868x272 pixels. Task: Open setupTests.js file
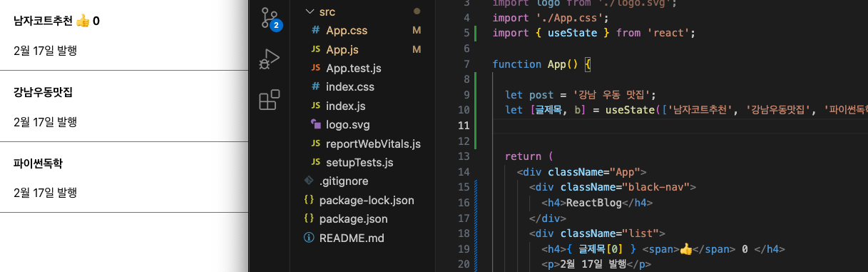[359, 162]
